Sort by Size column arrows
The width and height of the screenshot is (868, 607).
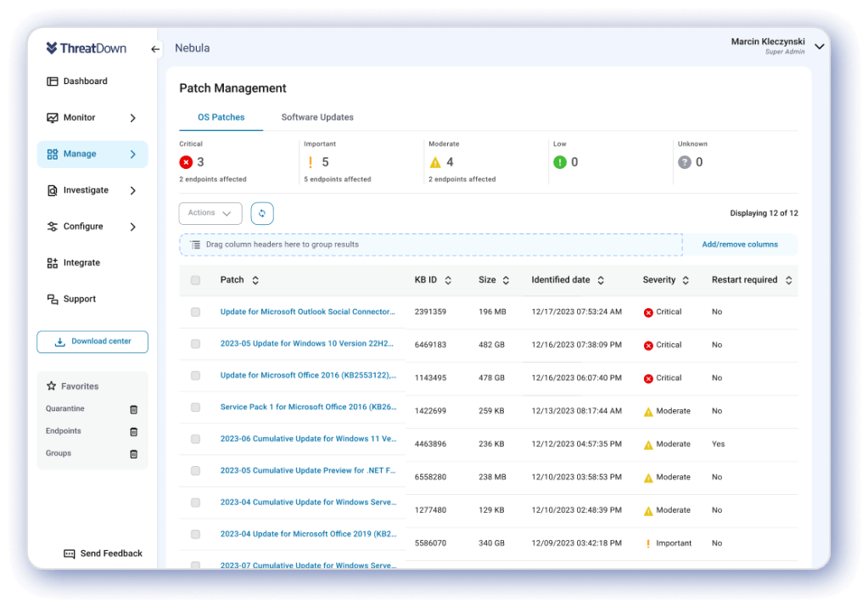click(506, 280)
